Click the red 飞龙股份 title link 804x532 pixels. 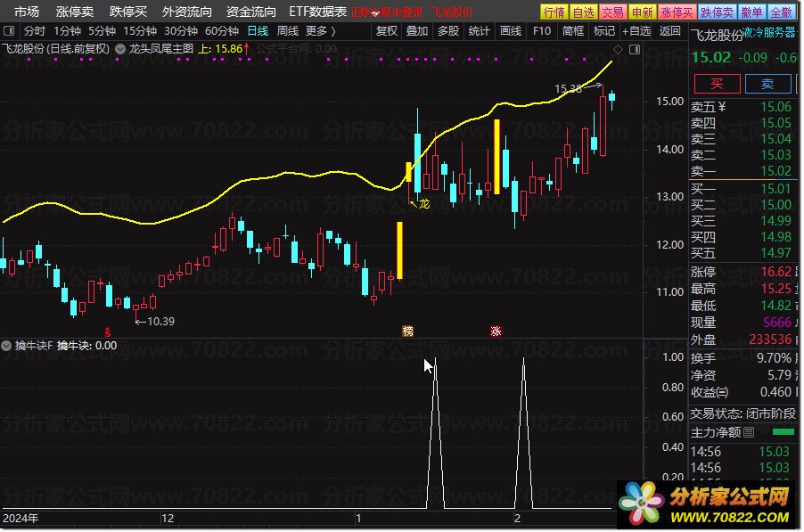pos(451,12)
